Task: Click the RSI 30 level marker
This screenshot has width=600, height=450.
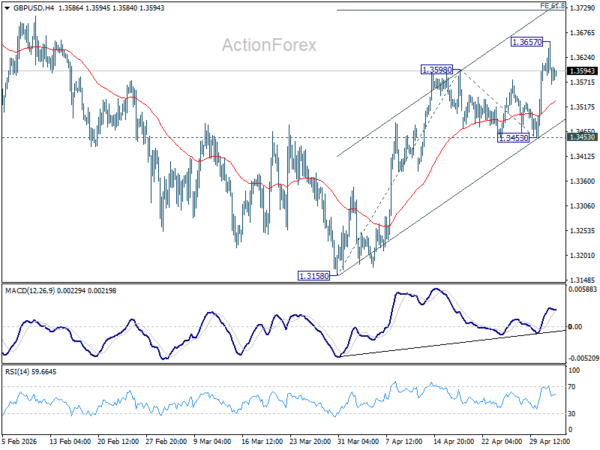Action: coord(571,414)
